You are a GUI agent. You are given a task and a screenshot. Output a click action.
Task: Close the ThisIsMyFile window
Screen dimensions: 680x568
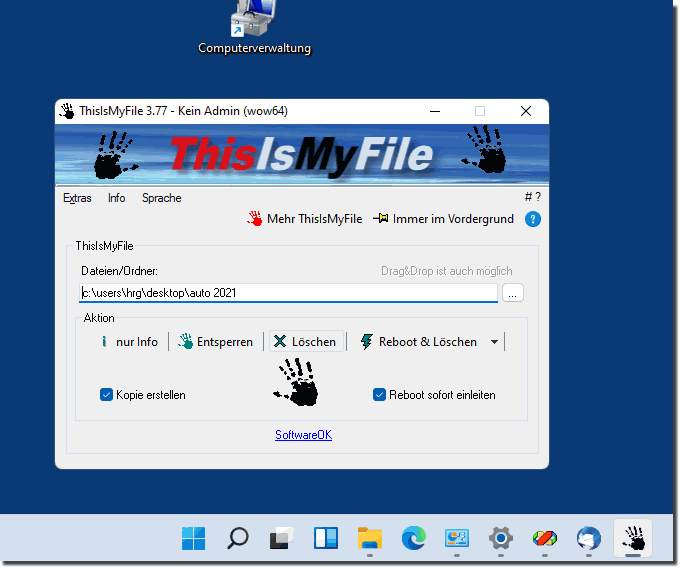[526, 111]
